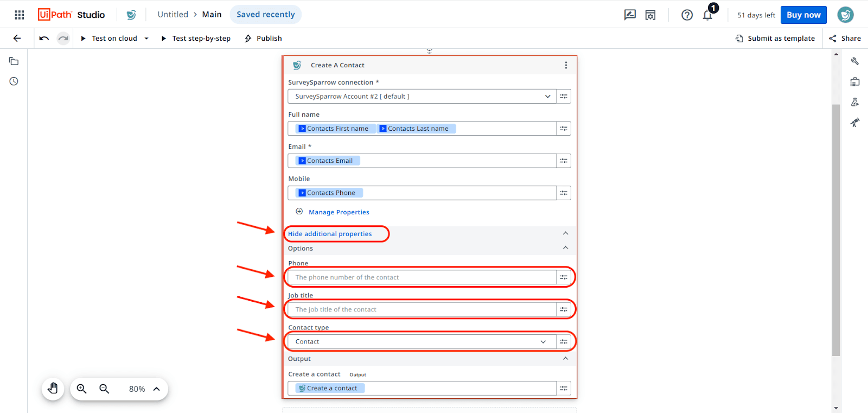Click the Manage Properties link
This screenshot has height=413, width=868.
(x=339, y=212)
